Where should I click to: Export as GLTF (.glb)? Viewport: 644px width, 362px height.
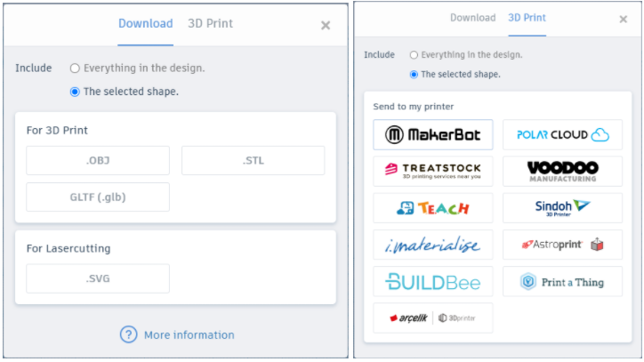point(98,197)
